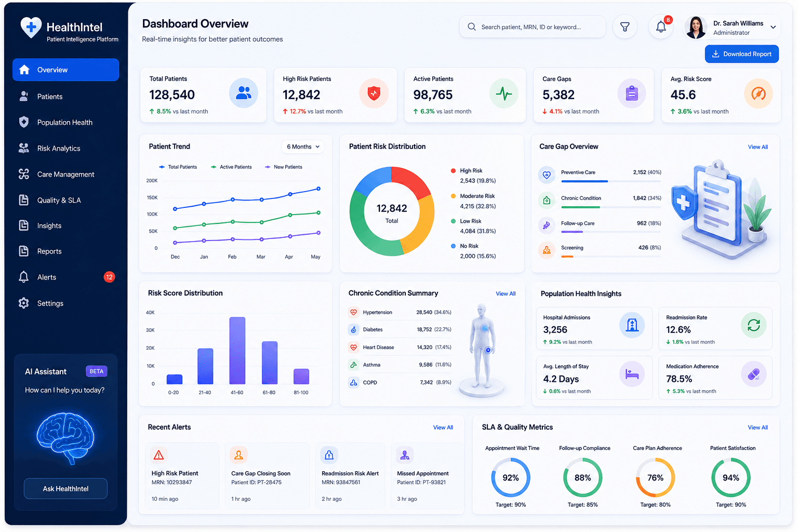Click the Avg. Risk Score gauge icon
798x532 pixels.
[x=759, y=94]
